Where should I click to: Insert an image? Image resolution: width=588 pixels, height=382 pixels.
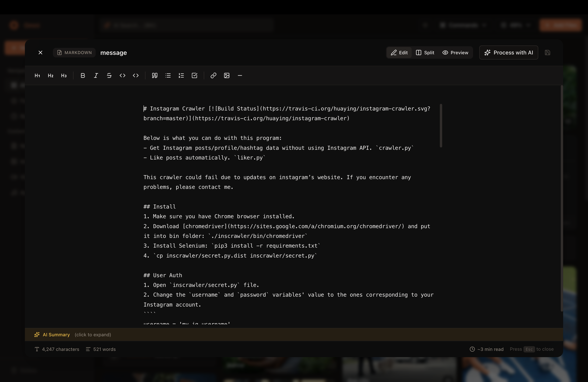point(227,76)
